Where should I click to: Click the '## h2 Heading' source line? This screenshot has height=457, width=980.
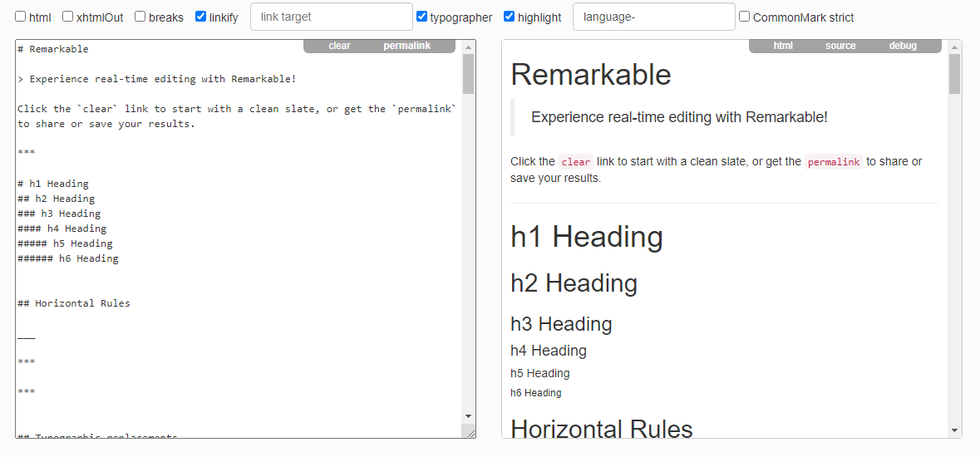point(57,199)
